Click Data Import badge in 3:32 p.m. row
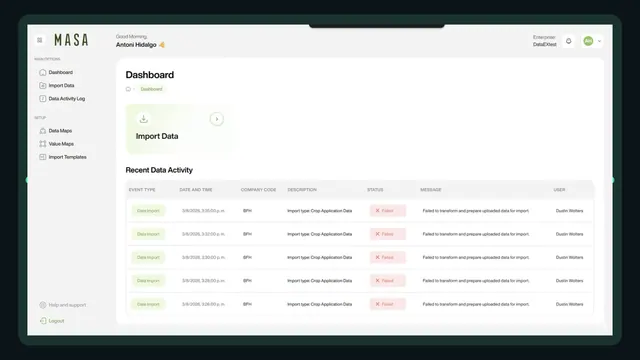Viewport: 640px width, 360px height. [148, 234]
